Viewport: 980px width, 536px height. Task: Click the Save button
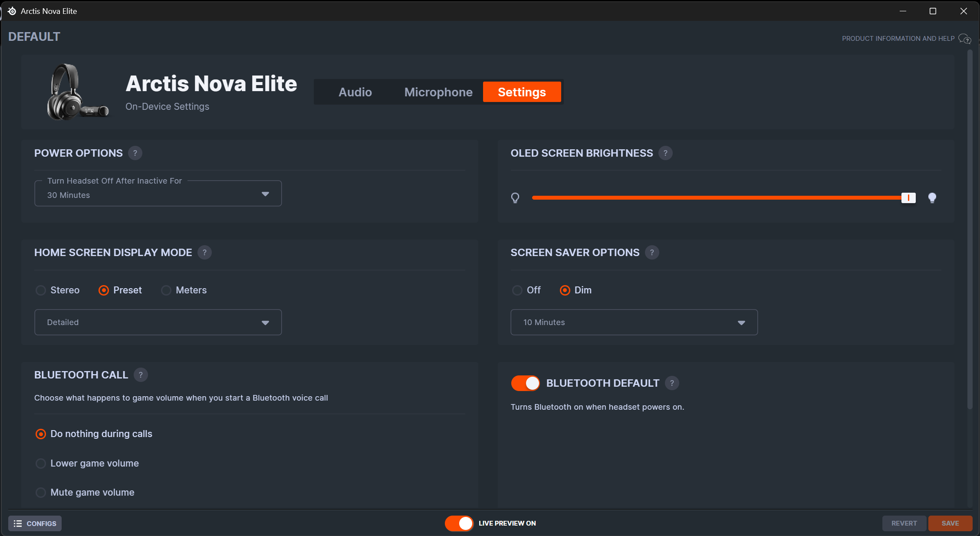[x=950, y=523]
